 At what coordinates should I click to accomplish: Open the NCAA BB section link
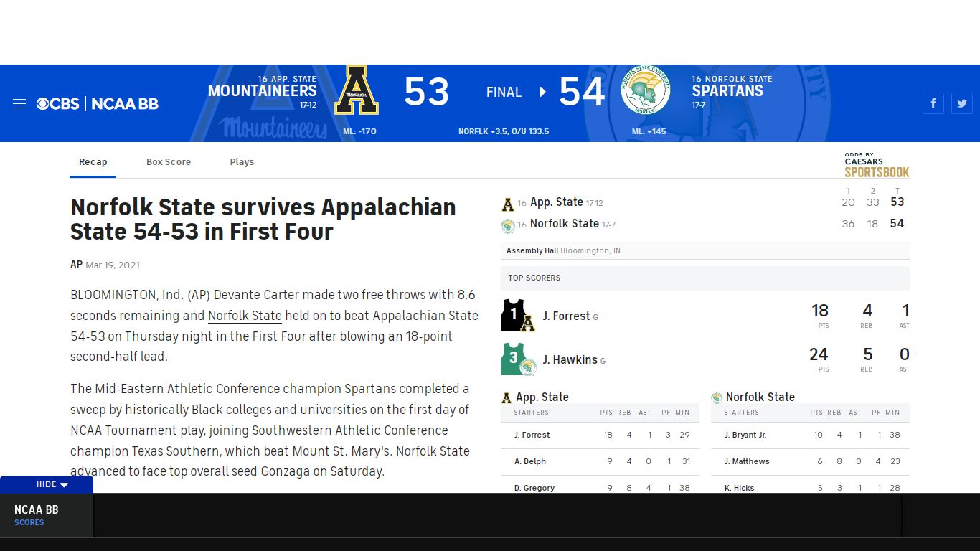125,104
